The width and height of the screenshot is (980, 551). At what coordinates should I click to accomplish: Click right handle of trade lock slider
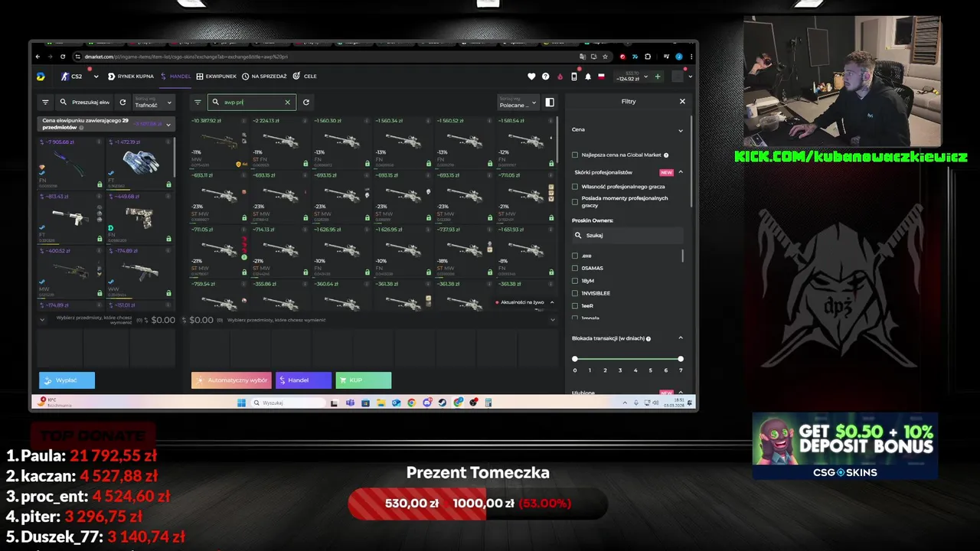tap(681, 359)
